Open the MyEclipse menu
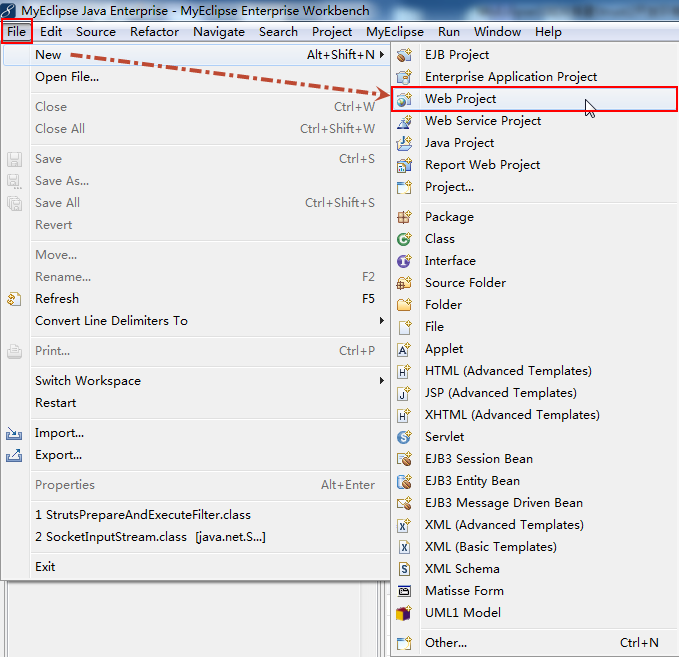 point(394,32)
